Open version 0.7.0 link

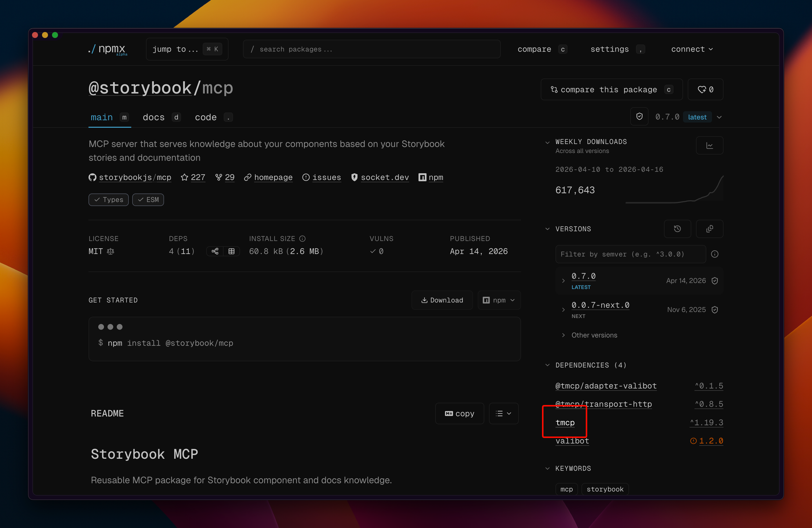pyautogui.click(x=583, y=276)
